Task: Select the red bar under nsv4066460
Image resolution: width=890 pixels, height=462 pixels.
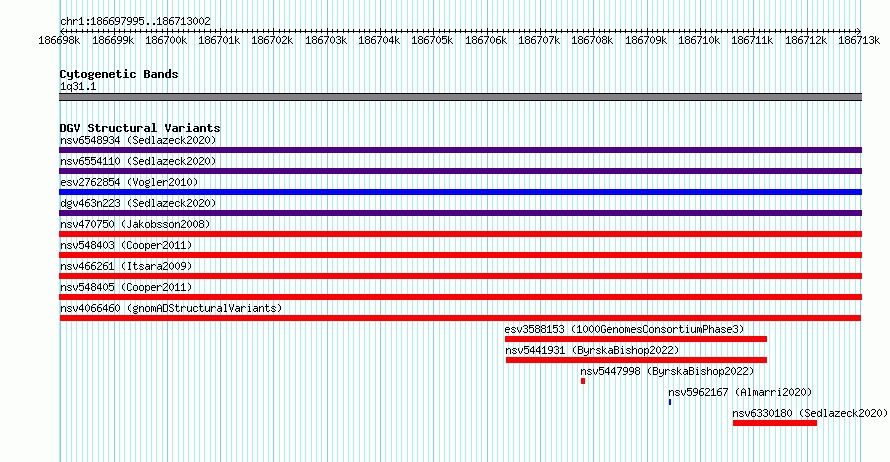Action: (x=460, y=318)
